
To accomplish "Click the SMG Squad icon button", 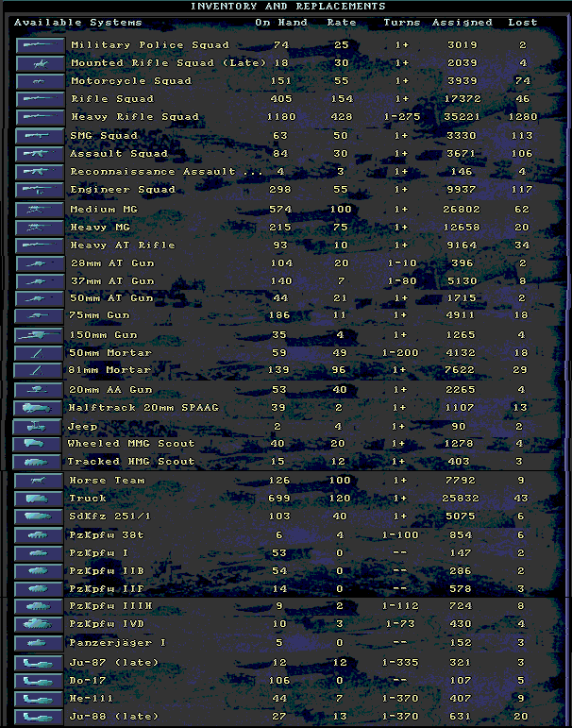I will click(x=40, y=136).
